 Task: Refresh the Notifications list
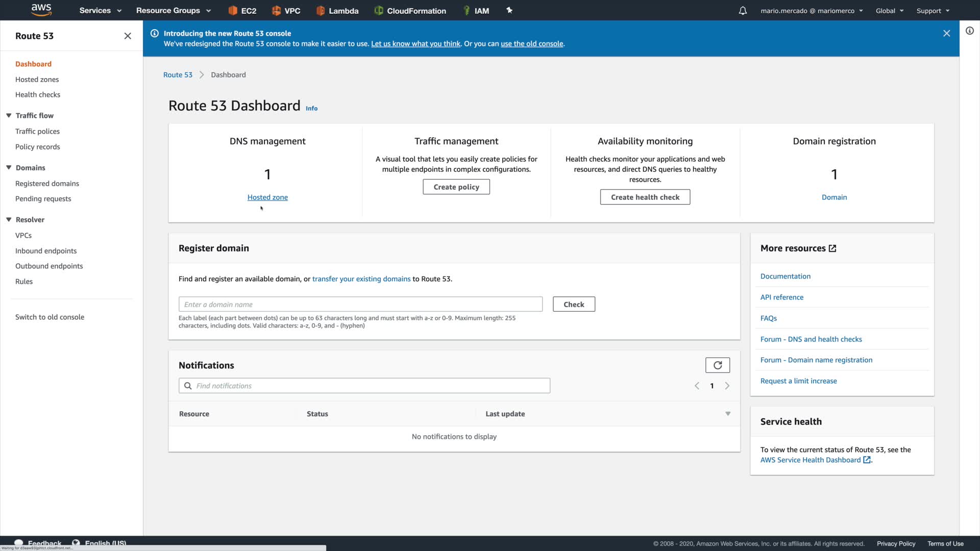tap(717, 365)
